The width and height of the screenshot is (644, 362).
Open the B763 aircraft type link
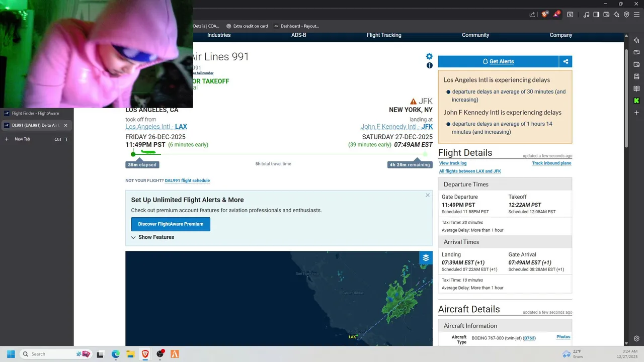click(529, 338)
